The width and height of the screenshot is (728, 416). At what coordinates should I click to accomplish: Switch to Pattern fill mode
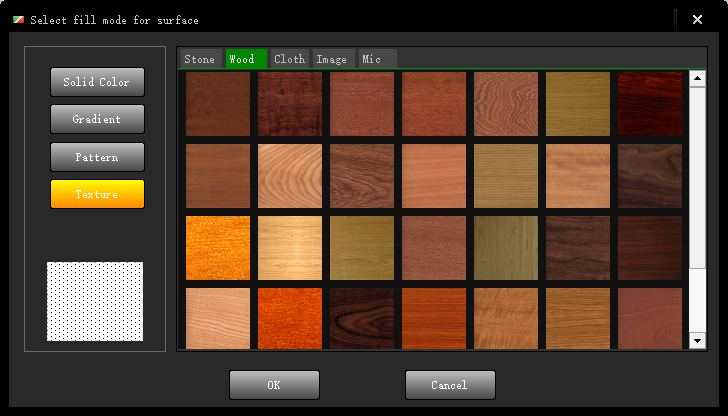(x=97, y=157)
